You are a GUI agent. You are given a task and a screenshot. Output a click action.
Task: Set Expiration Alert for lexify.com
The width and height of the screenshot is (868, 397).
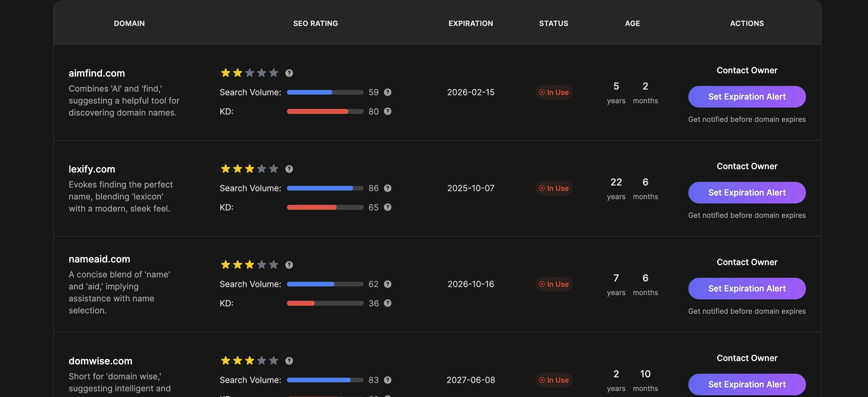click(746, 193)
